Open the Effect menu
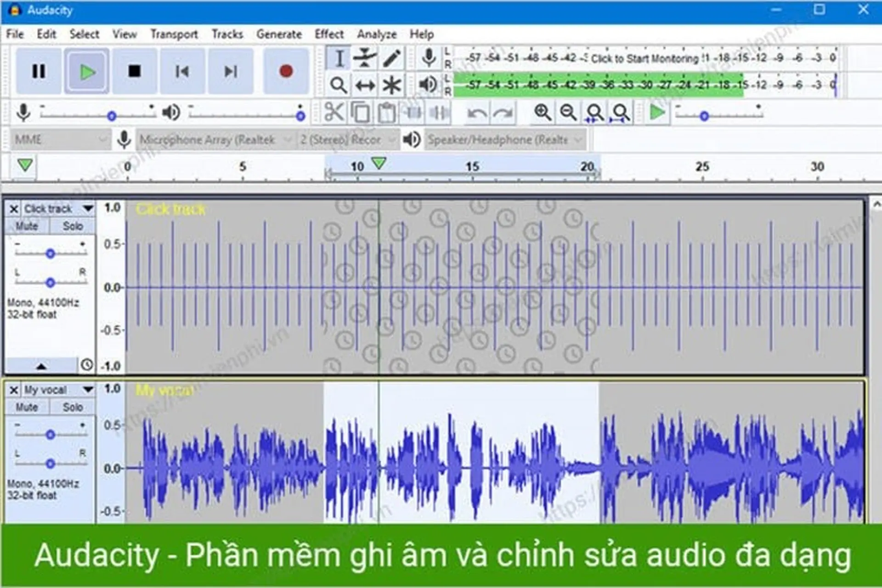Viewport: 882px width, 588px height. (329, 34)
